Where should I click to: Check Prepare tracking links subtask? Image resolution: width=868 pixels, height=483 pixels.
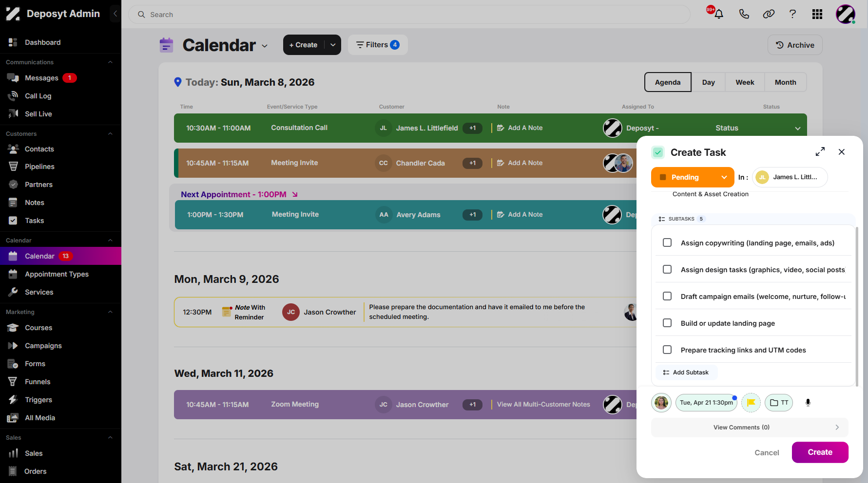(667, 350)
